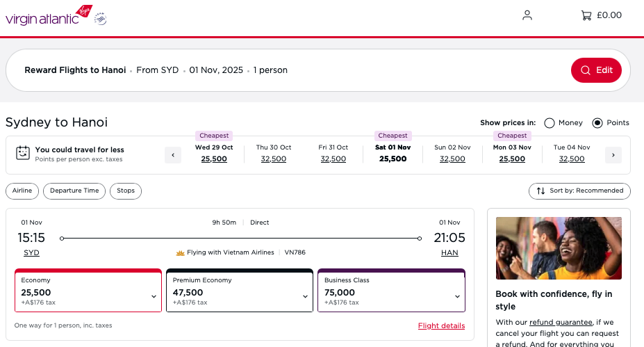Viewport: 644px width, 347px height.
Task: Open the Airline filter
Action: tap(22, 191)
